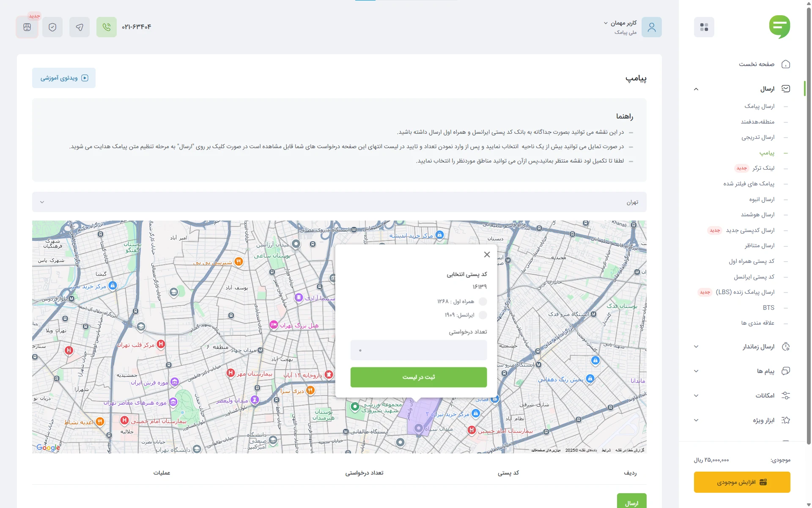Viewport: 812px width, 508px height.
Task: Click the میدان آرژانتین location marker
Action: [x=296, y=244]
